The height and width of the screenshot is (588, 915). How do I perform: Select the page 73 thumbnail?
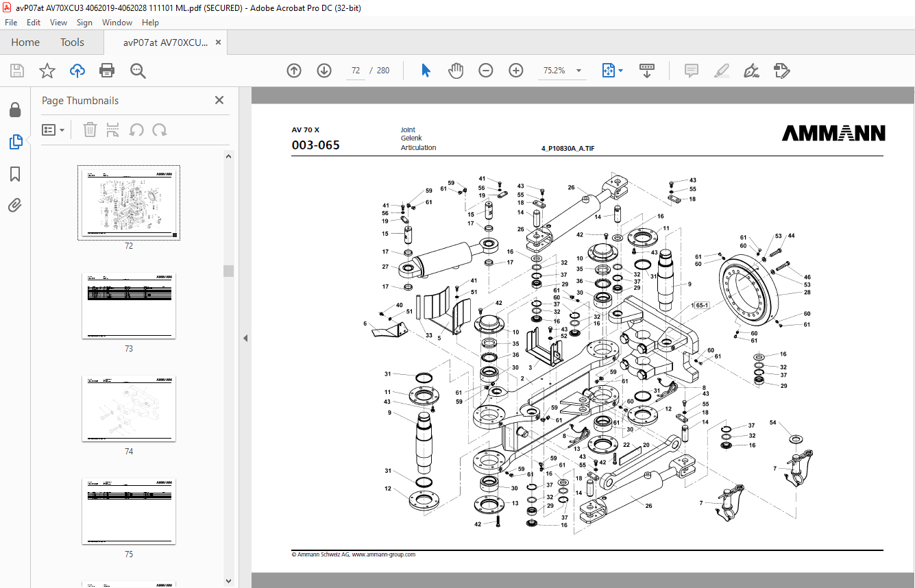[x=129, y=306]
